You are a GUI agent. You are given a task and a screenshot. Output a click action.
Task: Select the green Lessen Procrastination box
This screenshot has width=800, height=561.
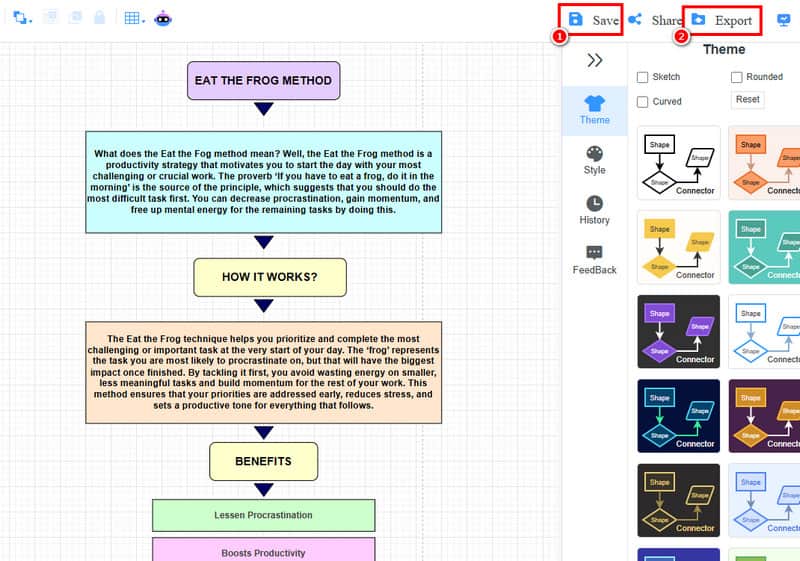(x=263, y=515)
